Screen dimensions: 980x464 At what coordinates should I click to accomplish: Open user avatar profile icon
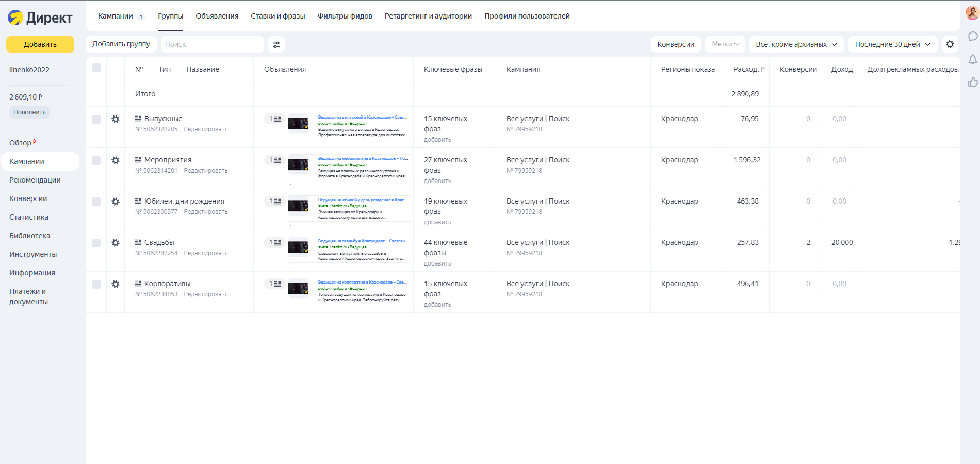click(972, 13)
